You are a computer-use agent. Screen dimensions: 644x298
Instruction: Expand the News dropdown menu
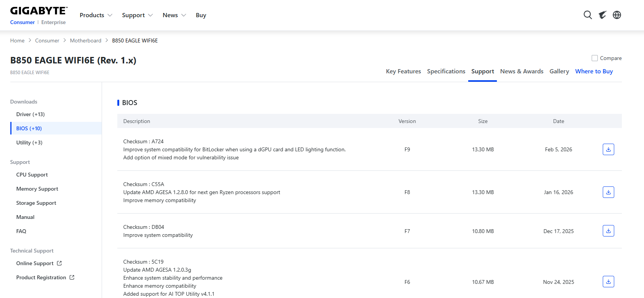174,15
